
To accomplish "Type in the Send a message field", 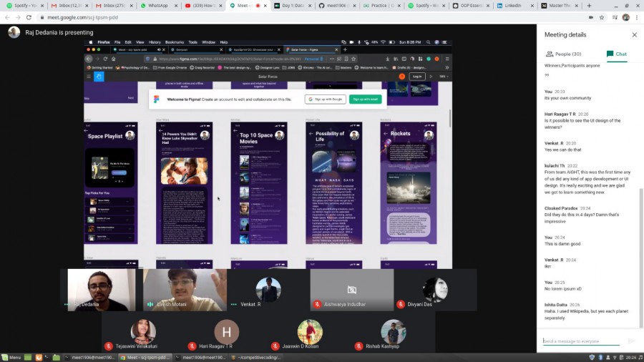I will (581, 341).
